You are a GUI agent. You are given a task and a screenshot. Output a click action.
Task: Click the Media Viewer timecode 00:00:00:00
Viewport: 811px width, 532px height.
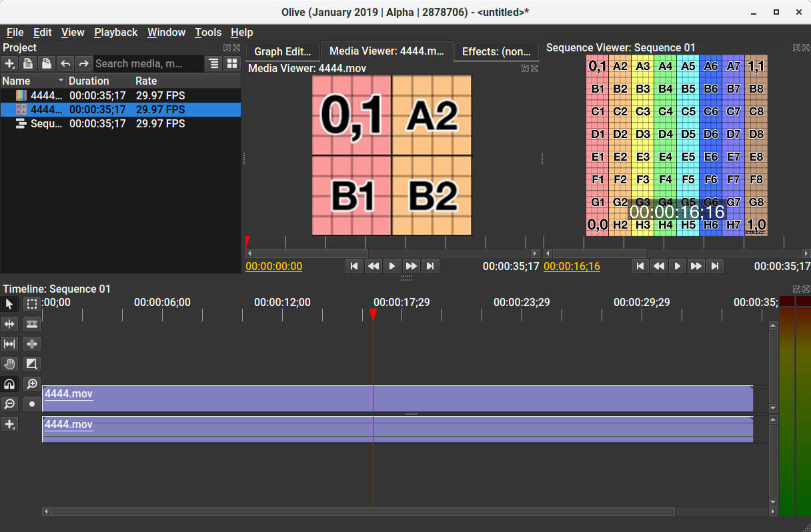[x=274, y=266]
